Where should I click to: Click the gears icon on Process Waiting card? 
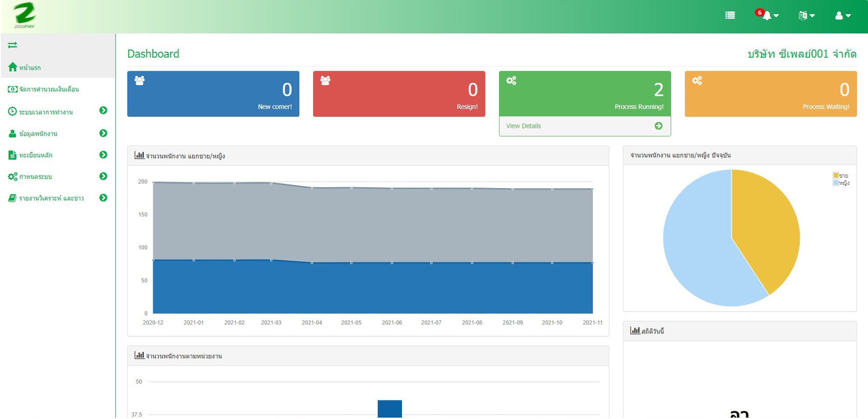(697, 80)
